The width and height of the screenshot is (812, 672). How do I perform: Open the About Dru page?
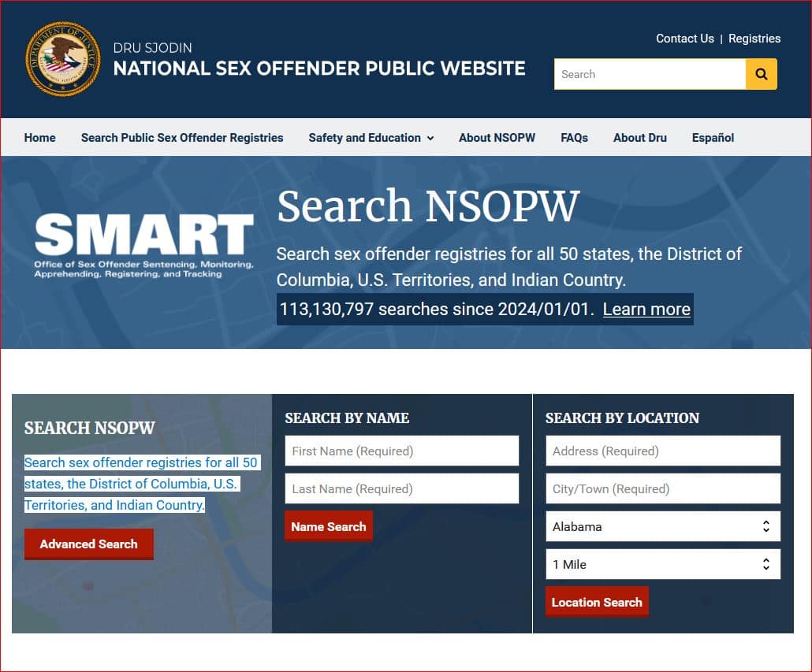[639, 138]
